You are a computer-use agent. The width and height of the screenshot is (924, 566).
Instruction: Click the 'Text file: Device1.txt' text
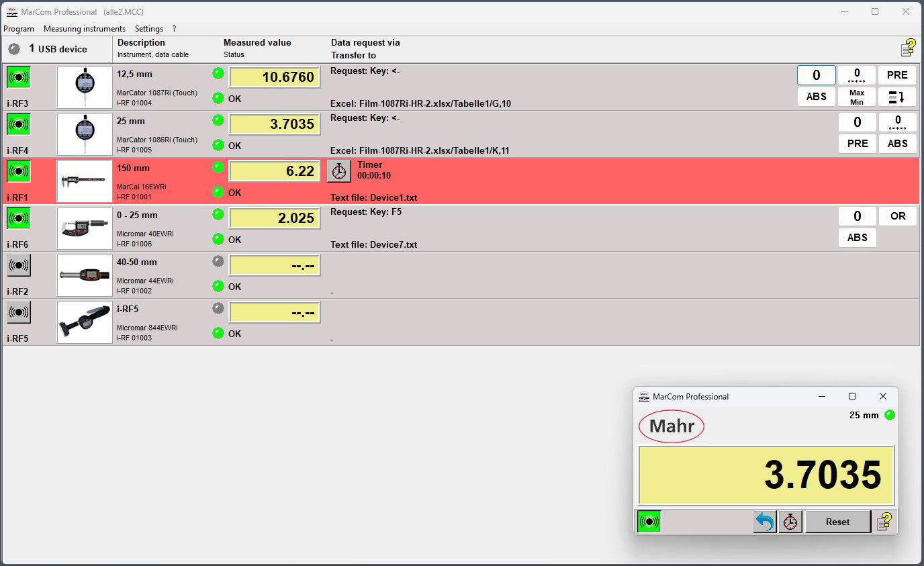[374, 198]
